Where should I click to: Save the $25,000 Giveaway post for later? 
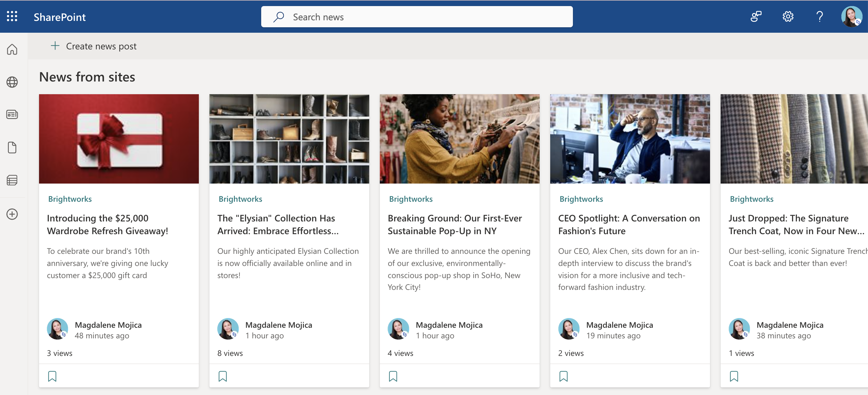pyautogui.click(x=52, y=376)
